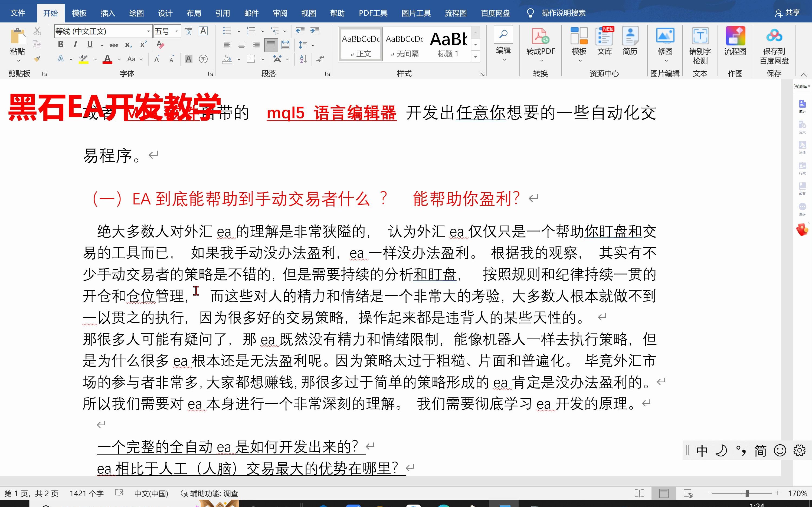The image size is (812, 507).
Task: Switch to the Insert ribbon tab
Action: [108, 13]
